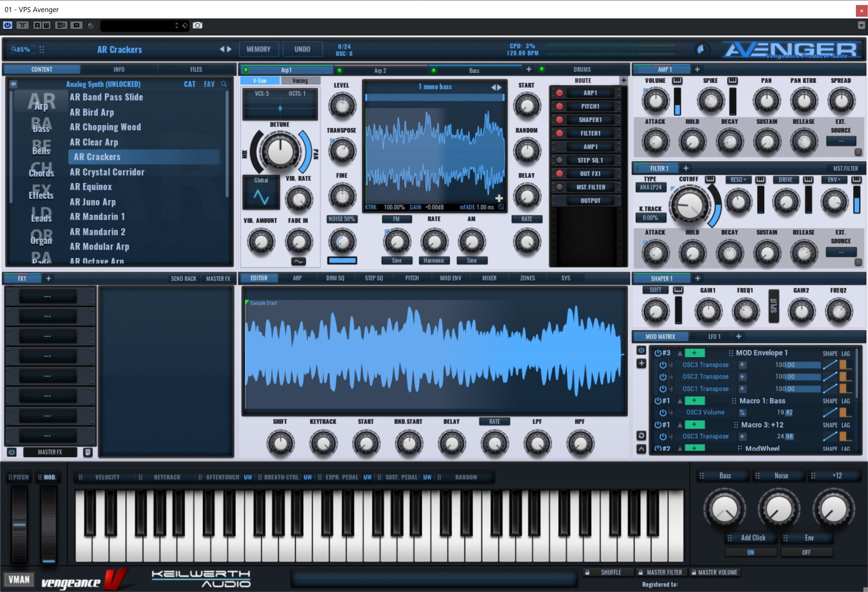Toggle mod matrix global power button
Screen dimensions: 868x592
tap(641, 350)
